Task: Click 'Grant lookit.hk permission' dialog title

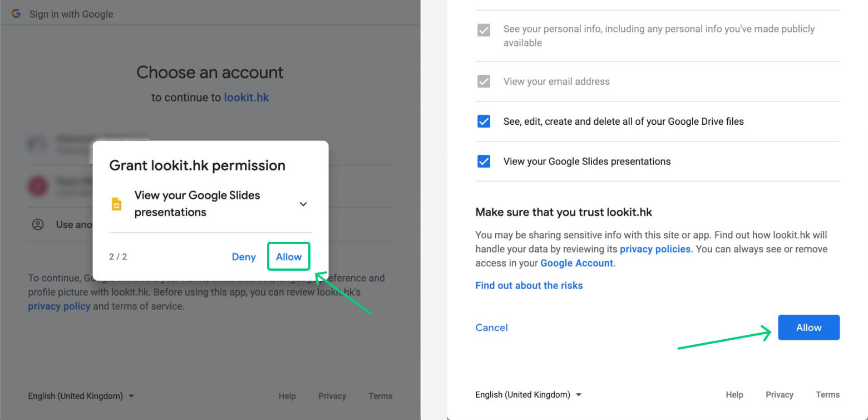Action: coord(197,165)
